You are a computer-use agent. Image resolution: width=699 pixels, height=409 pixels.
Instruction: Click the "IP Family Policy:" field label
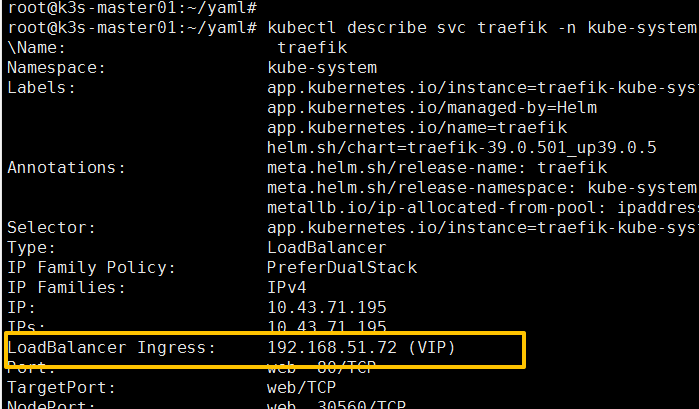click(92, 268)
